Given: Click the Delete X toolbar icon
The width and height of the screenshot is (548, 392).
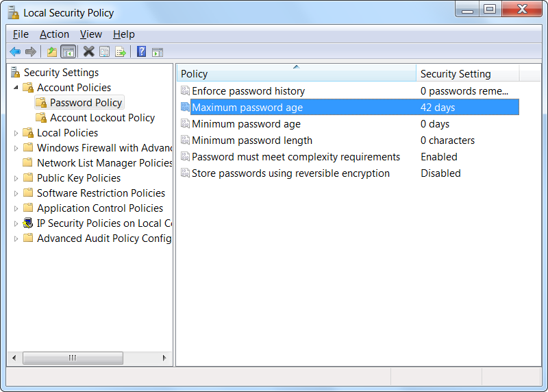Looking at the screenshot, I should (x=89, y=51).
